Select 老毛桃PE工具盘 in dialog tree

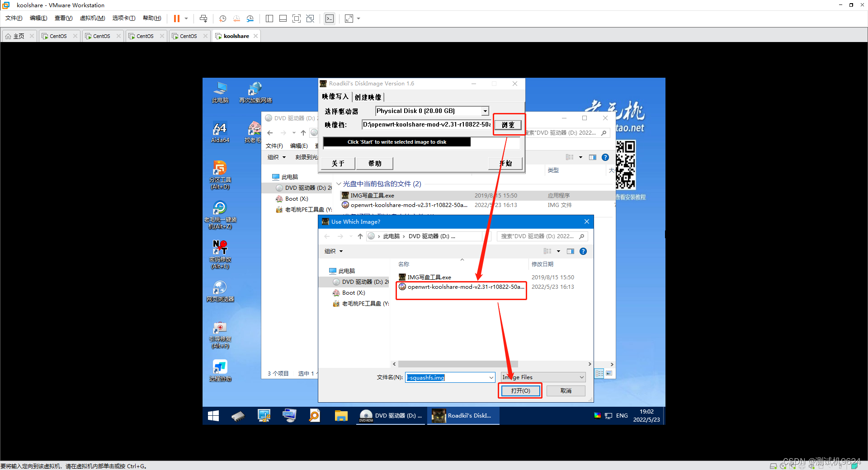coord(360,304)
